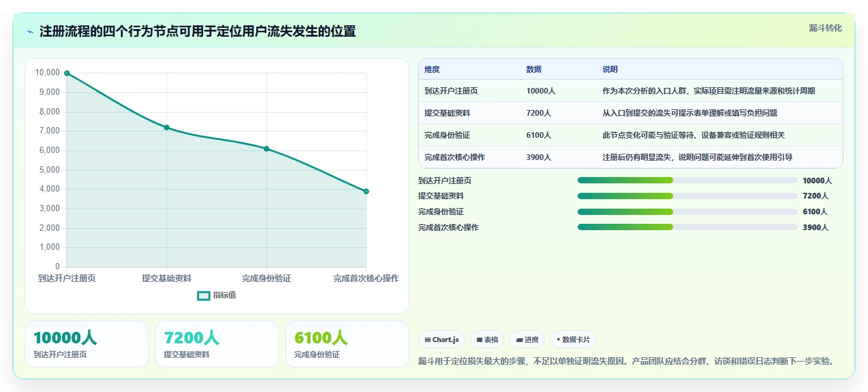Click the 数据卡片 chip
Screen dimensions: 868x392
pos(573,340)
